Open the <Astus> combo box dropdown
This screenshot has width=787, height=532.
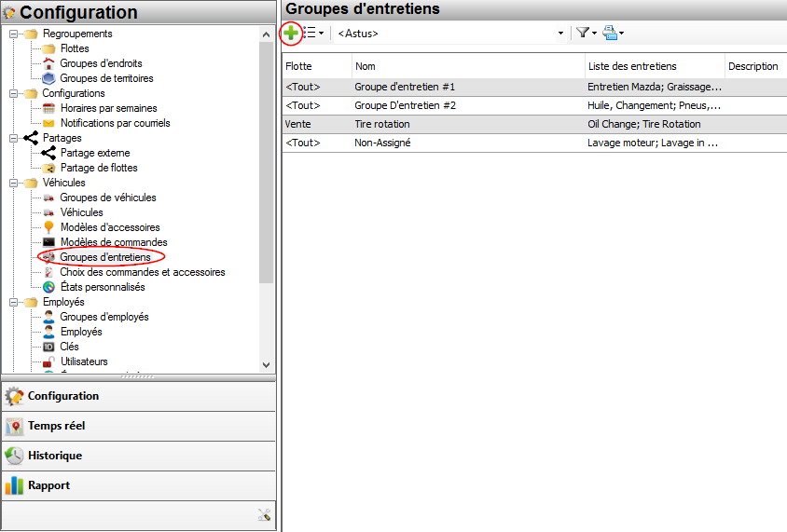(x=560, y=34)
